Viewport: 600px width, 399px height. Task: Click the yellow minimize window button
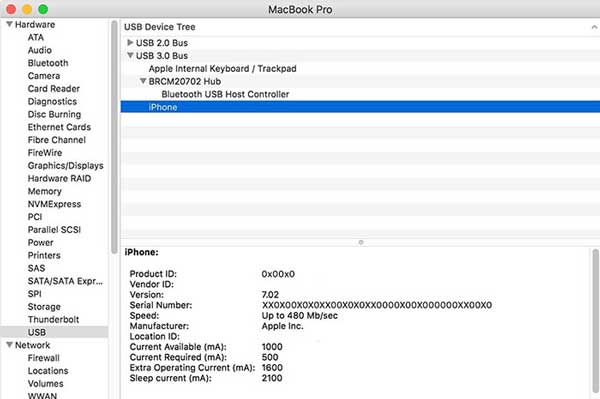[27, 9]
